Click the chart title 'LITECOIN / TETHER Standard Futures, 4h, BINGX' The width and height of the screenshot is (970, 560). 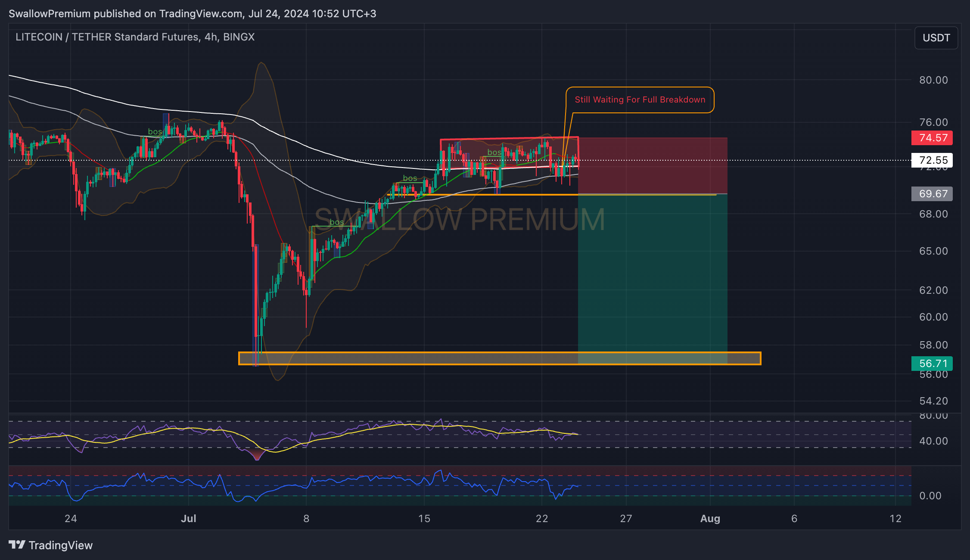(x=135, y=37)
